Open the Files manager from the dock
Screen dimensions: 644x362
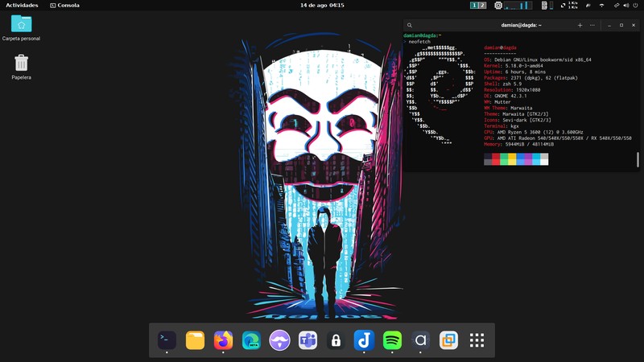(x=195, y=340)
